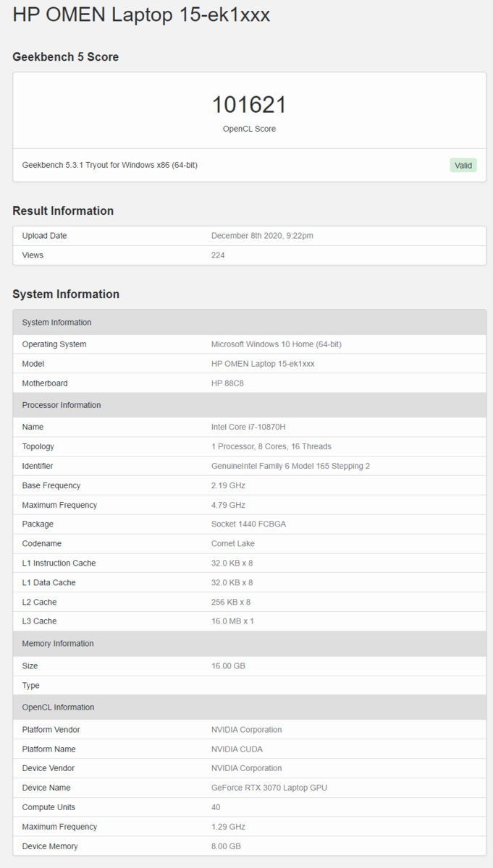Click the 'Processor Information' section header
This screenshot has height=868, width=493.
[x=249, y=405]
